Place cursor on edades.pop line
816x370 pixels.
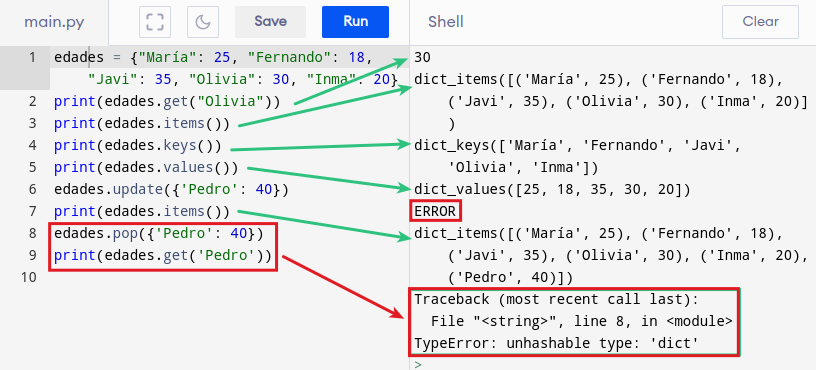pyautogui.click(x=159, y=233)
